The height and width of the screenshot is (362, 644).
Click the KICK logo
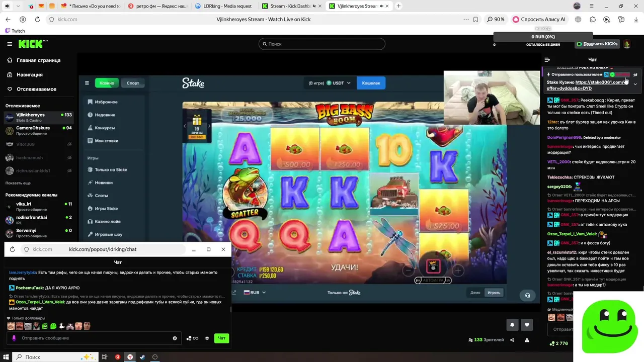tap(32, 44)
